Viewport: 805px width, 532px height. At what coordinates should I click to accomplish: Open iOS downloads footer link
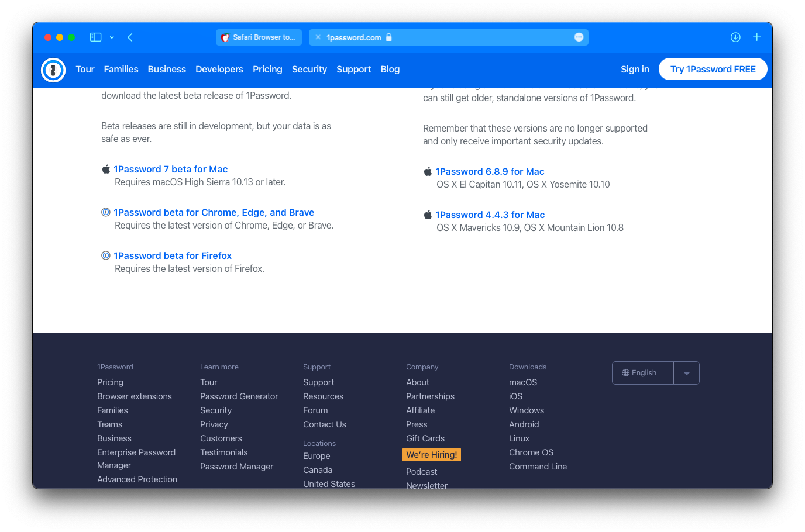pyautogui.click(x=516, y=396)
